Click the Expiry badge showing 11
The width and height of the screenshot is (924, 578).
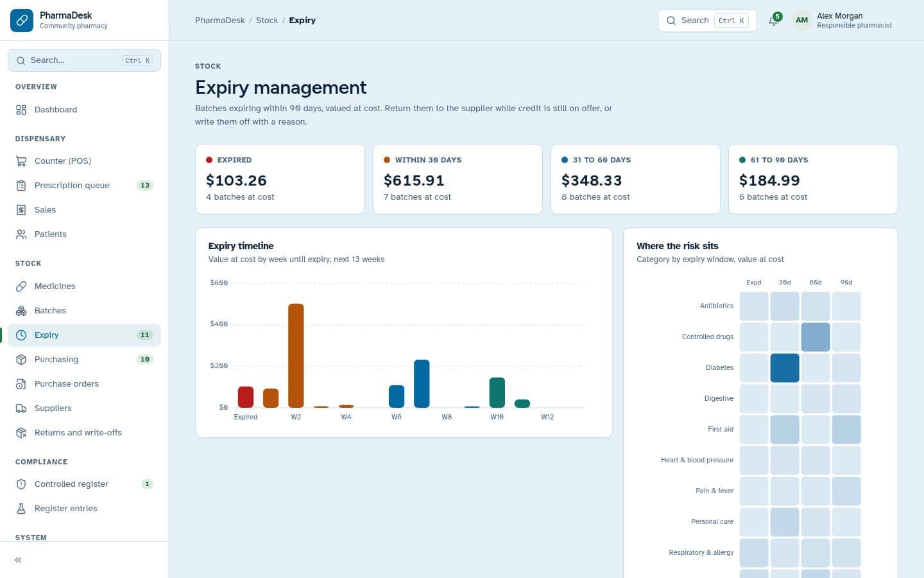click(x=145, y=335)
